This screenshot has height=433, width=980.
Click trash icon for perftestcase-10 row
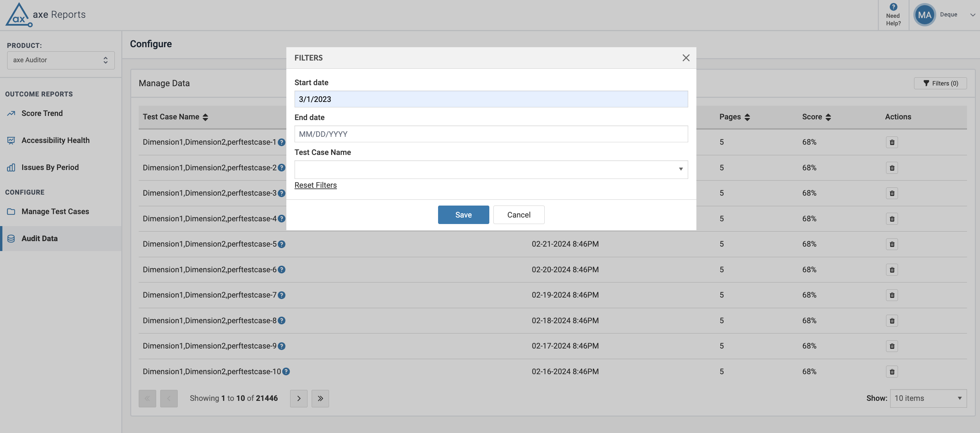coord(892,372)
